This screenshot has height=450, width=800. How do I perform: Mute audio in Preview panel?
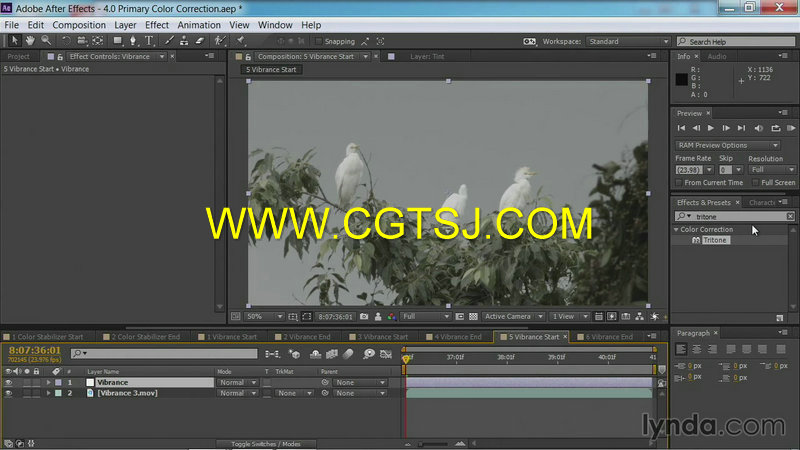click(759, 128)
